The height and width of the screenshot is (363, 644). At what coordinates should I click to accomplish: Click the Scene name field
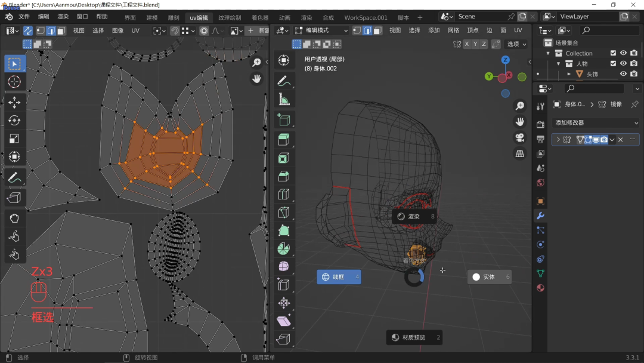pos(481,17)
